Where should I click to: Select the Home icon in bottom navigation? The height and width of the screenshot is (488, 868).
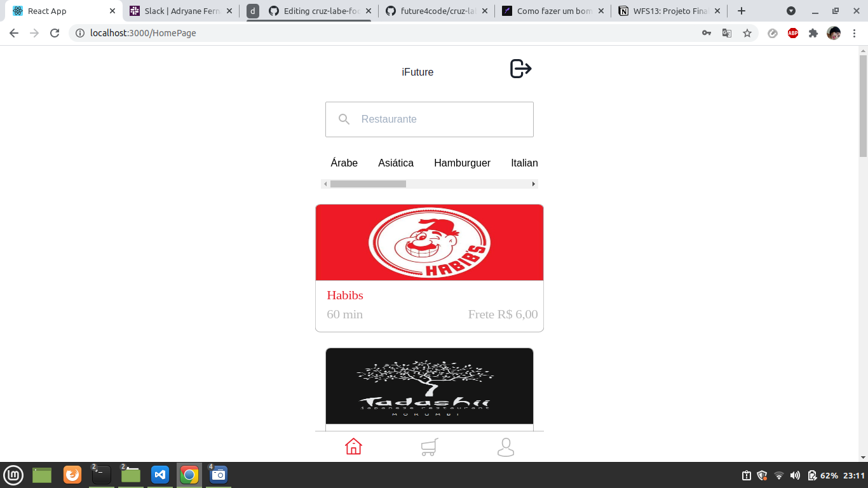point(353,447)
